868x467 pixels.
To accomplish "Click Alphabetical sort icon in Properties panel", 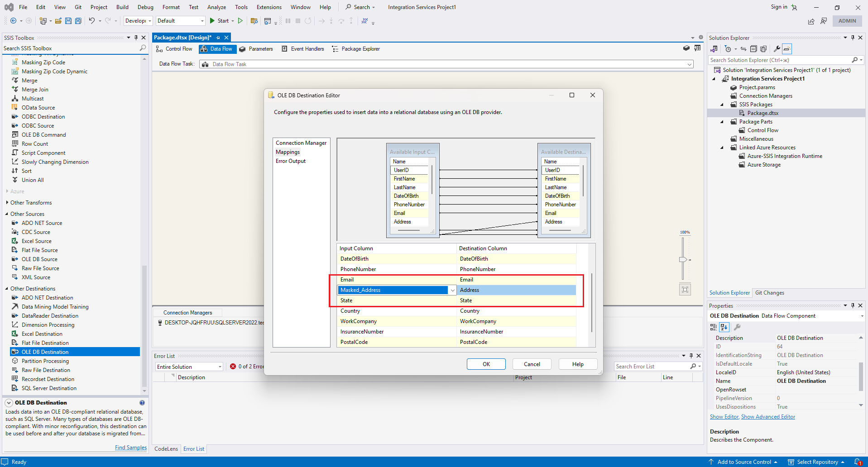I will (724, 327).
